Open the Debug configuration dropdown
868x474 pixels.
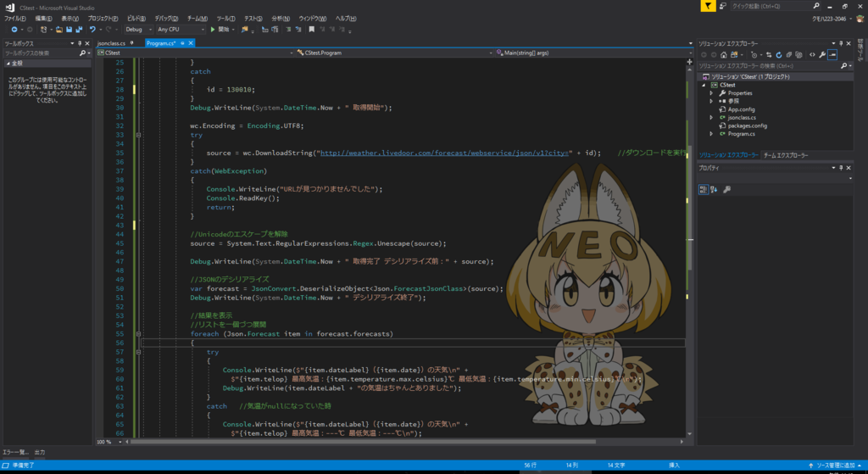(x=138, y=30)
